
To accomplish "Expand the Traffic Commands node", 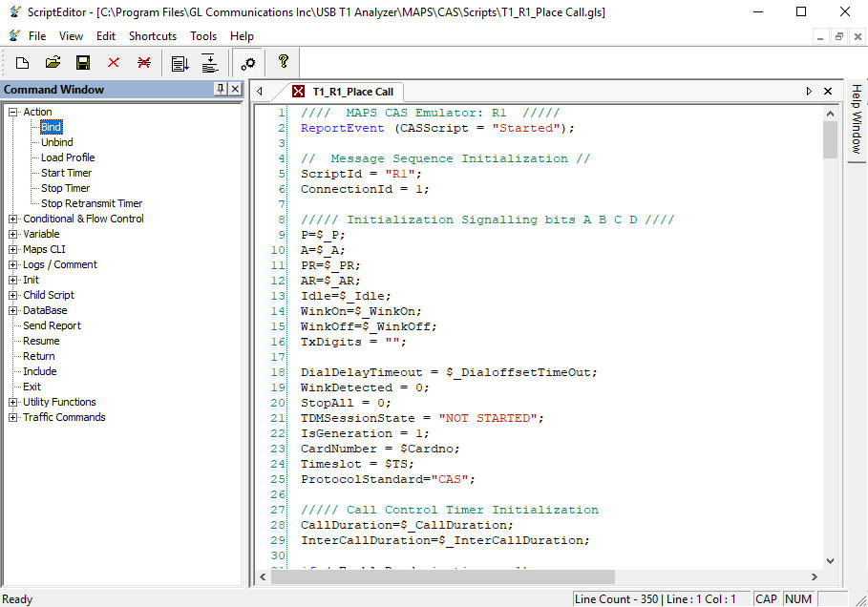I will tap(13, 417).
